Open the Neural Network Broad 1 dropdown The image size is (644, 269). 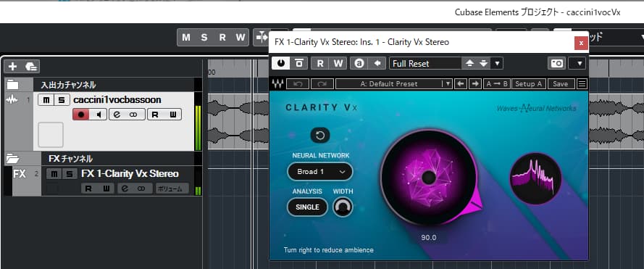(x=320, y=172)
